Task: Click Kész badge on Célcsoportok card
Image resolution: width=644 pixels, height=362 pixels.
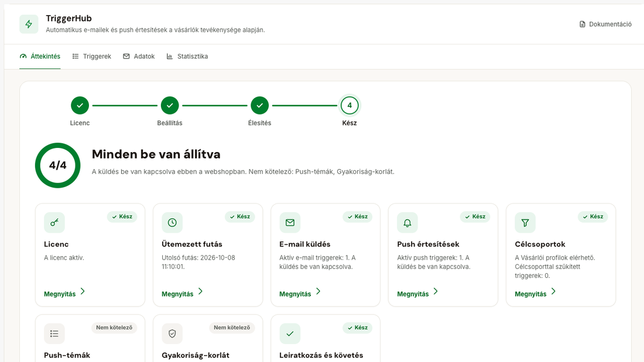Action: pyautogui.click(x=593, y=217)
